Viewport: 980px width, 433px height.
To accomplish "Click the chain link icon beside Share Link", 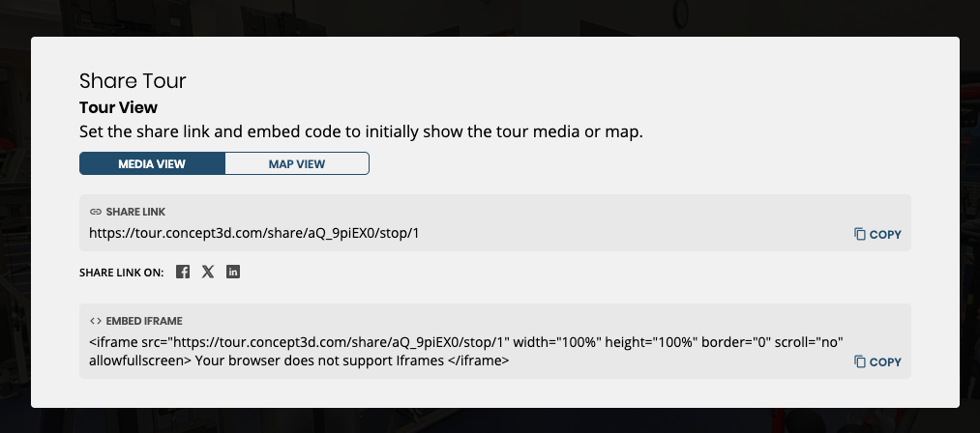I will click(96, 213).
